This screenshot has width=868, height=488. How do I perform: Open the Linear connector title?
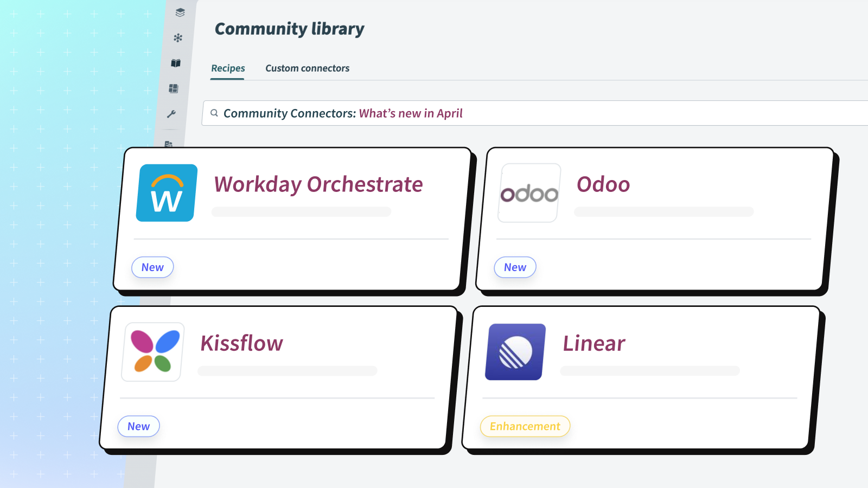[x=594, y=343]
